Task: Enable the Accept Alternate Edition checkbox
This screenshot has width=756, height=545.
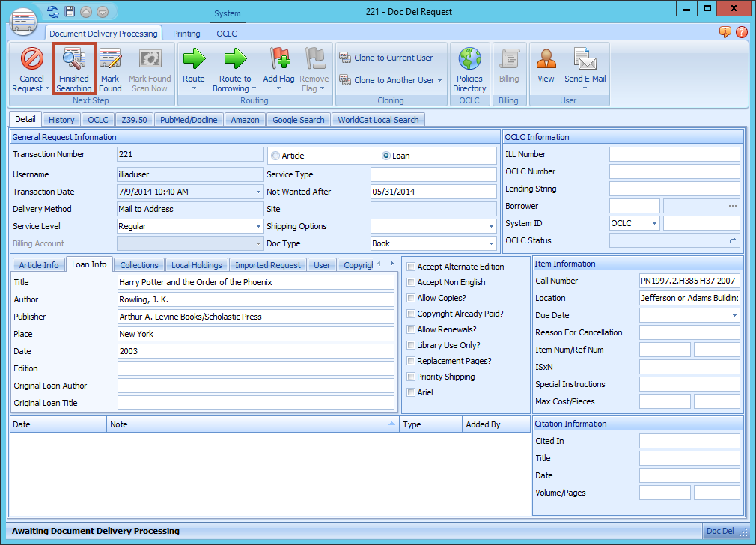Action: tap(410, 266)
